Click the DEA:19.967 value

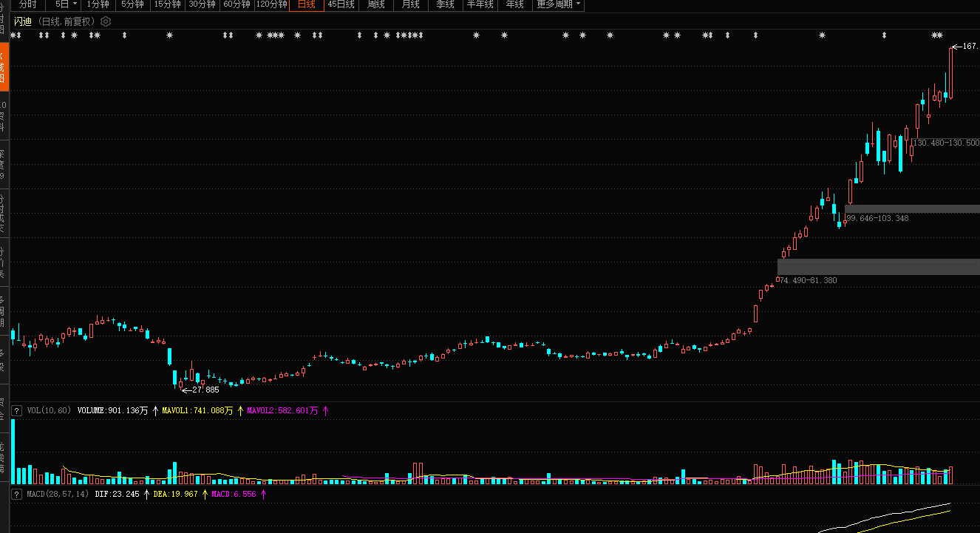[x=175, y=493]
